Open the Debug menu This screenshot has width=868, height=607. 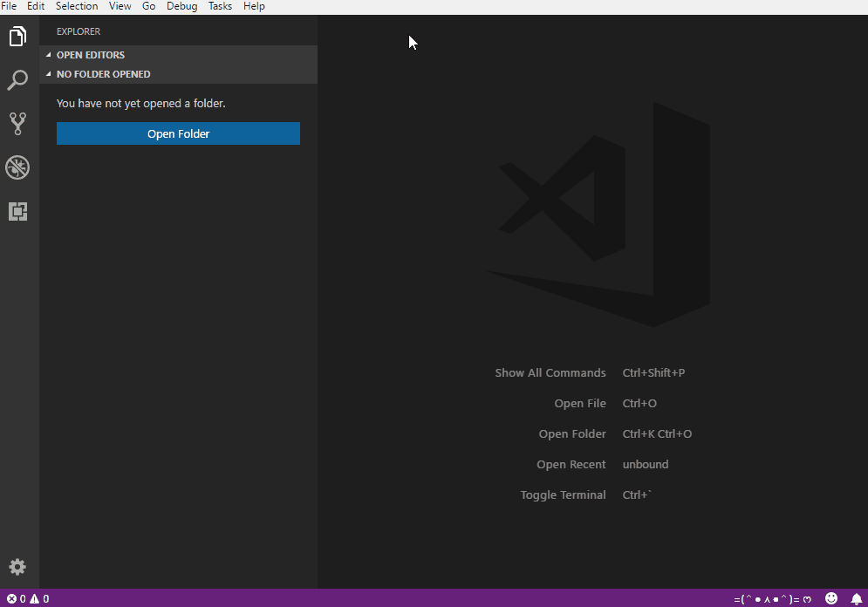(x=181, y=6)
